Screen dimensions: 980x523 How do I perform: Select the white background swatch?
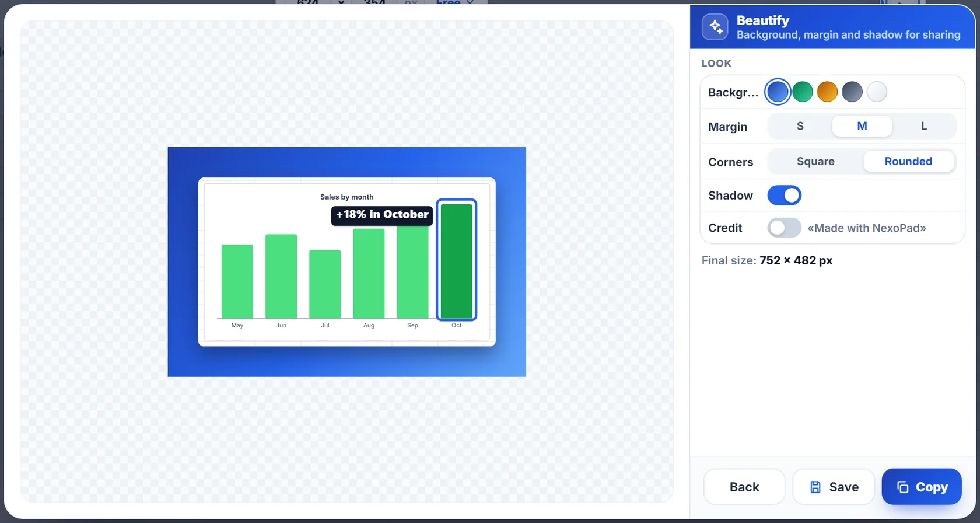(877, 92)
